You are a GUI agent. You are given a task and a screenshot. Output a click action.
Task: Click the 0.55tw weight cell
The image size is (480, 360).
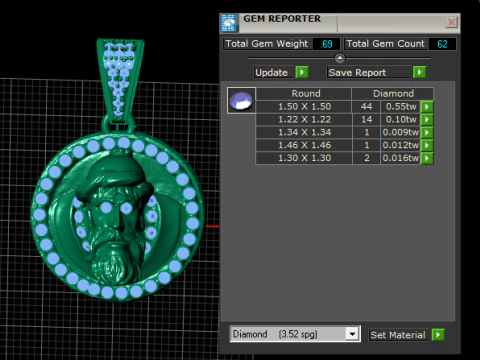tap(400, 107)
